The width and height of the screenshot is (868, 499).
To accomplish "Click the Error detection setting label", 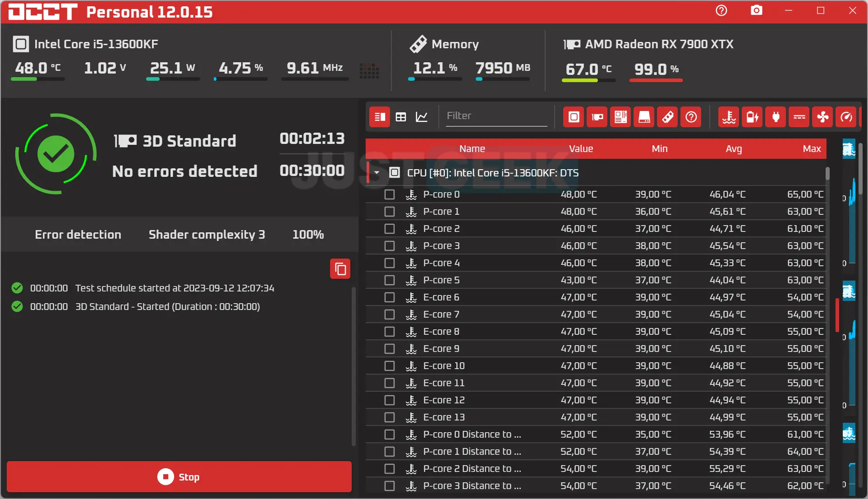I will (78, 235).
